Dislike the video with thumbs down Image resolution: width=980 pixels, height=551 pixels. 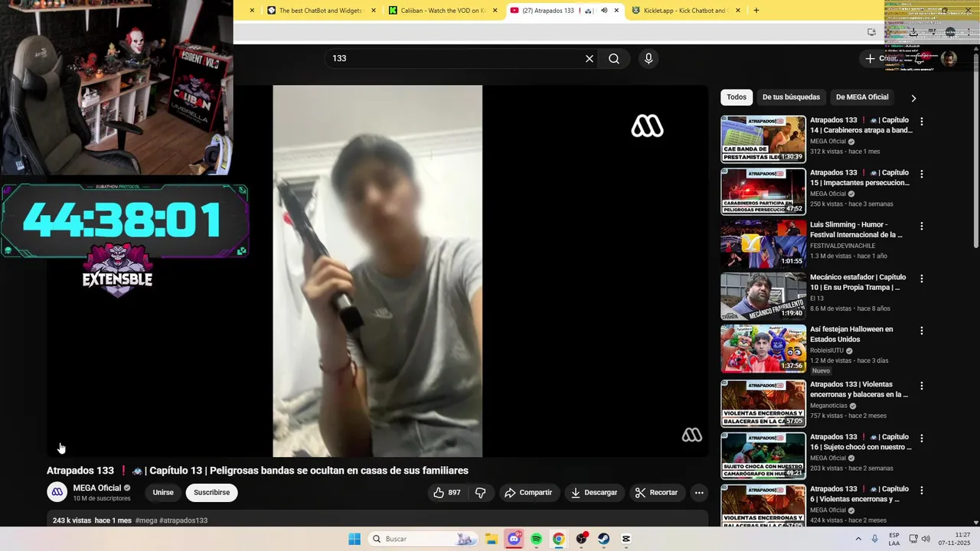[x=481, y=493]
